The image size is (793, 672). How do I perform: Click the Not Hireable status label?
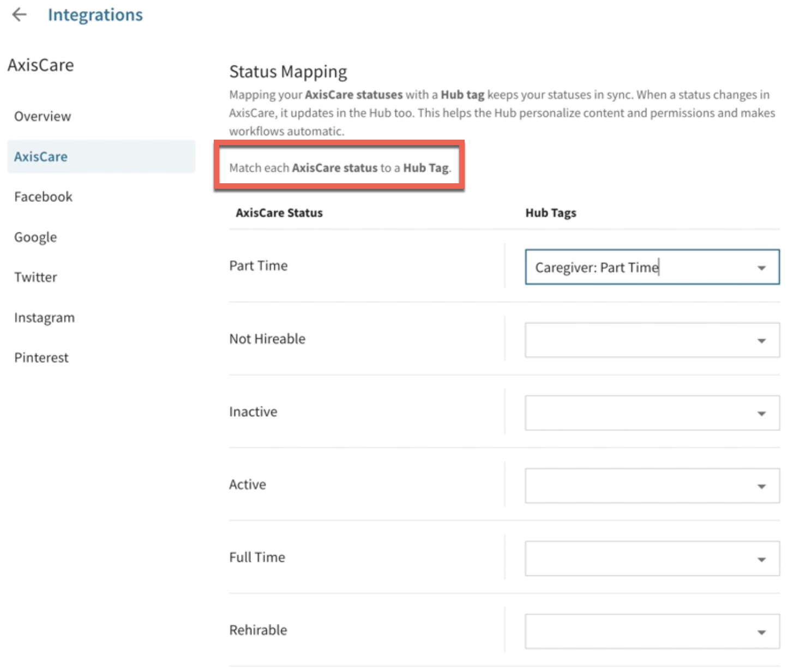click(267, 339)
